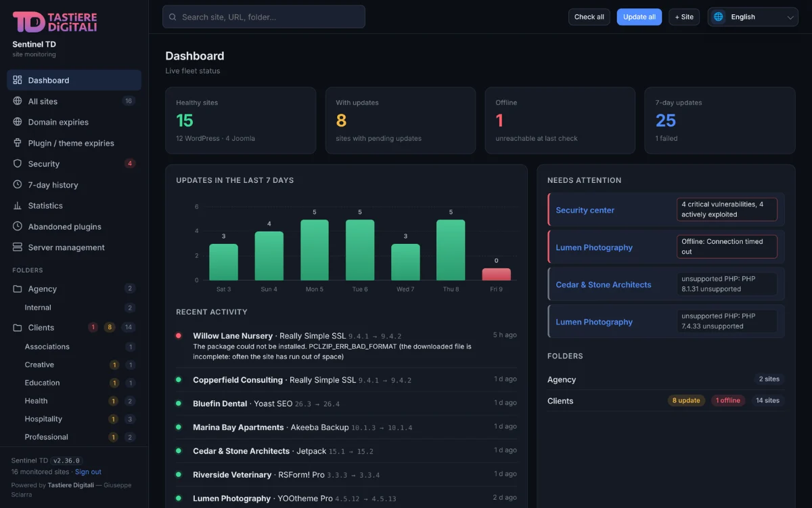The width and height of the screenshot is (812, 508).
Task: Click the 8 update badge in Clients row
Action: (x=686, y=400)
